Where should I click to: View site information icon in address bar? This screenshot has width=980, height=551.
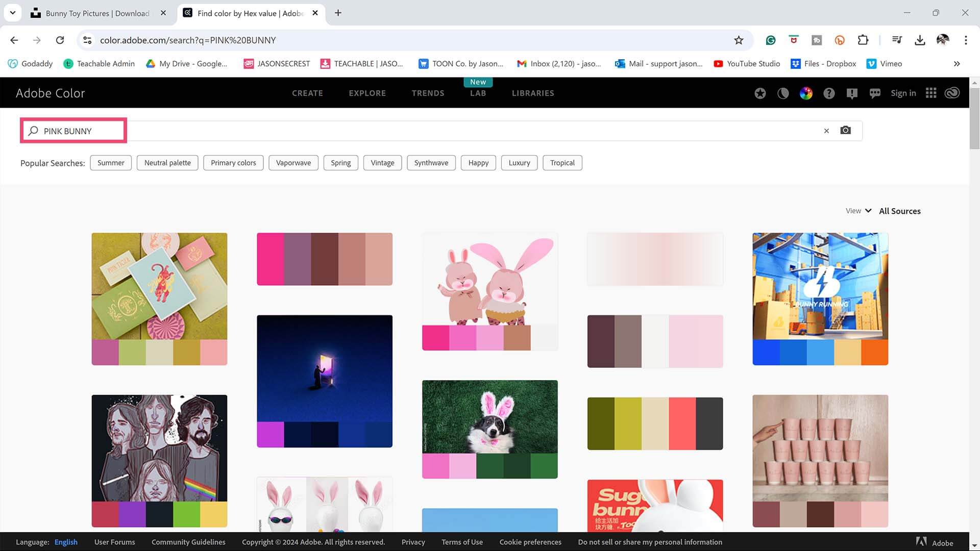(87, 40)
